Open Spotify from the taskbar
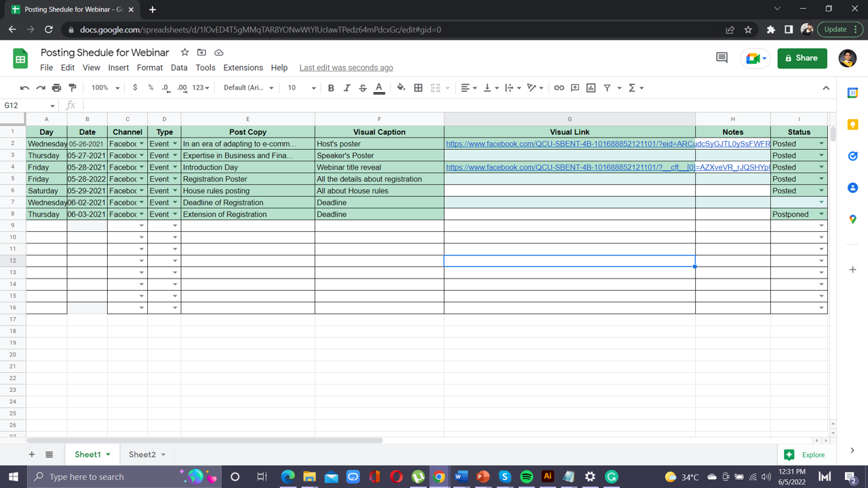 tap(526, 476)
